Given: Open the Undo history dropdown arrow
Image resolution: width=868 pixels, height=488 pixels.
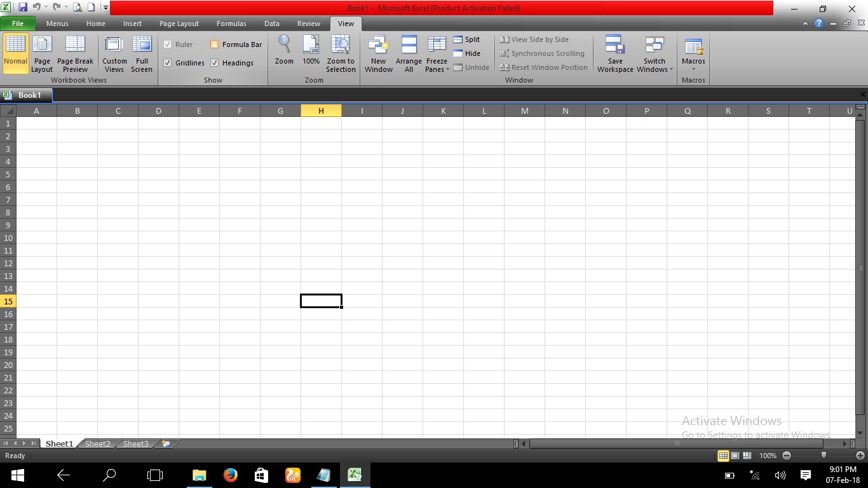Looking at the screenshot, I should [x=46, y=8].
